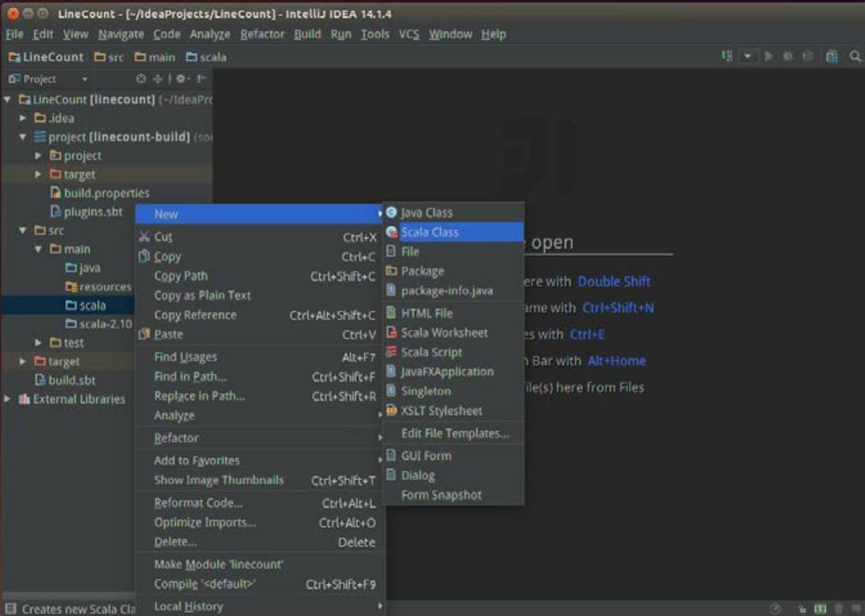The width and height of the screenshot is (865, 616).
Task: Select Delete... in context menu
Action: 260,542
